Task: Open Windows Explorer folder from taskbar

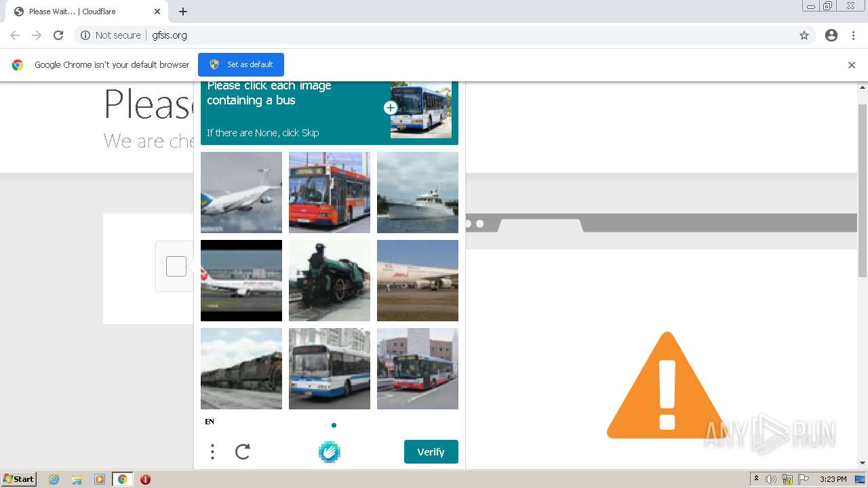Action: click(77, 479)
